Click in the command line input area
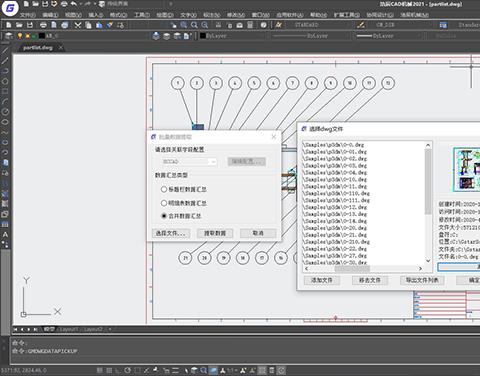The width and height of the screenshot is (480, 376). 245,351
